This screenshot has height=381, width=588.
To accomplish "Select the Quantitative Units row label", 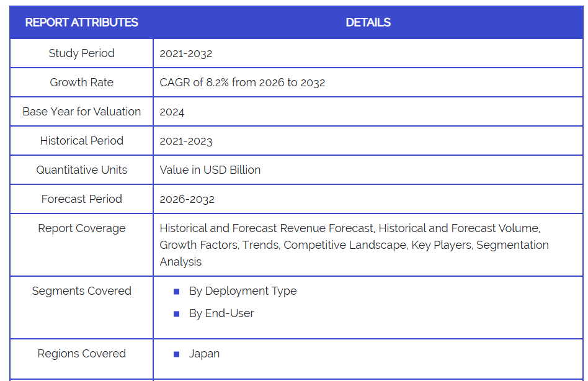I will (x=81, y=170).
